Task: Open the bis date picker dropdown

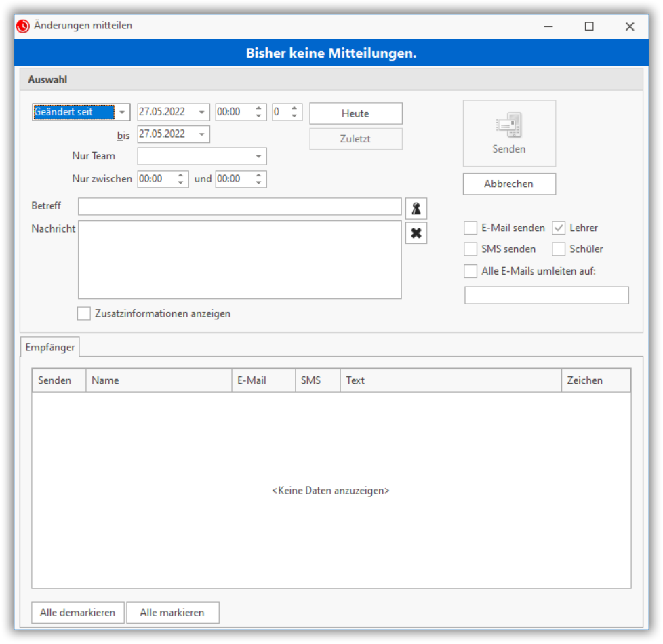Action: pos(201,134)
